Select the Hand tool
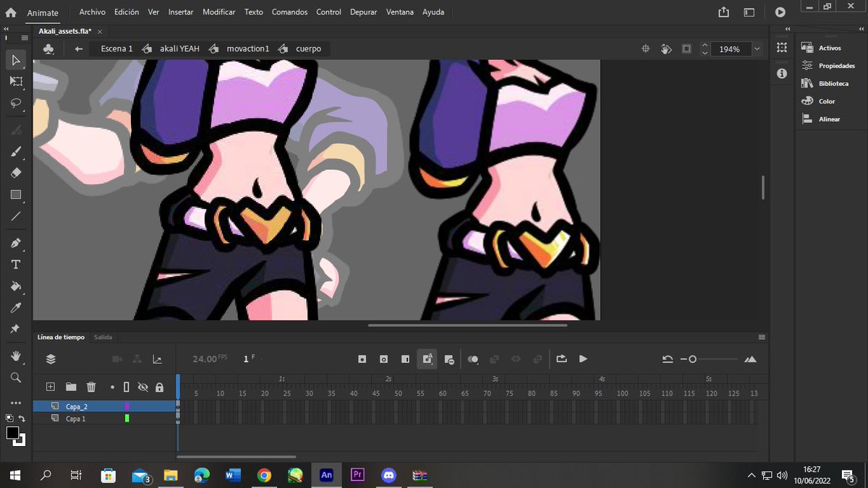 [16, 356]
